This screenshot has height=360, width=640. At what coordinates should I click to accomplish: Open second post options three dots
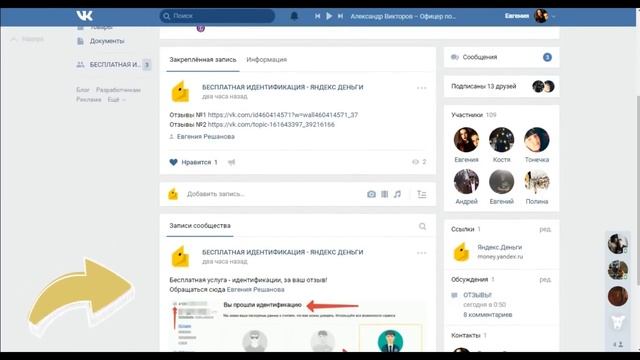(x=422, y=253)
